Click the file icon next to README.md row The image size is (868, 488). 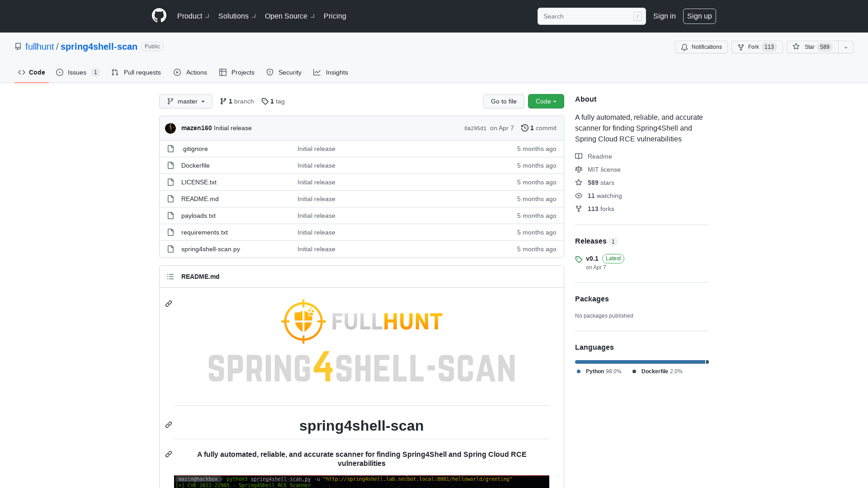click(x=170, y=199)
